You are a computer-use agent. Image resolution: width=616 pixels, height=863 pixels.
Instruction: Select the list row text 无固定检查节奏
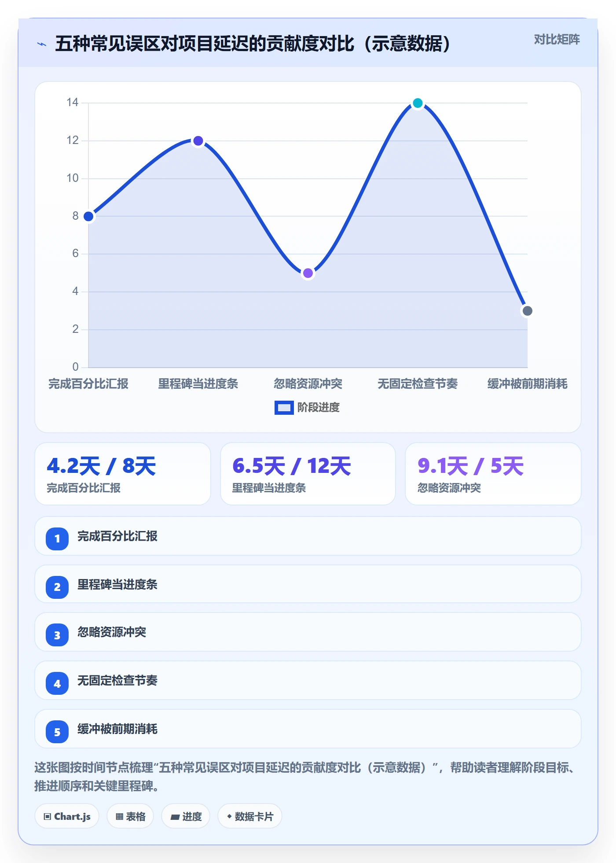coord(117,681)
